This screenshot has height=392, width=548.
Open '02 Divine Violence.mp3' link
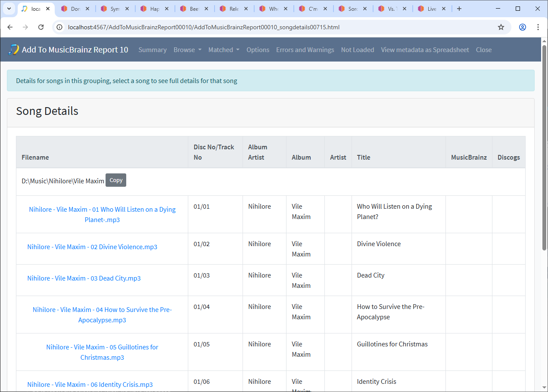[92, 247]
